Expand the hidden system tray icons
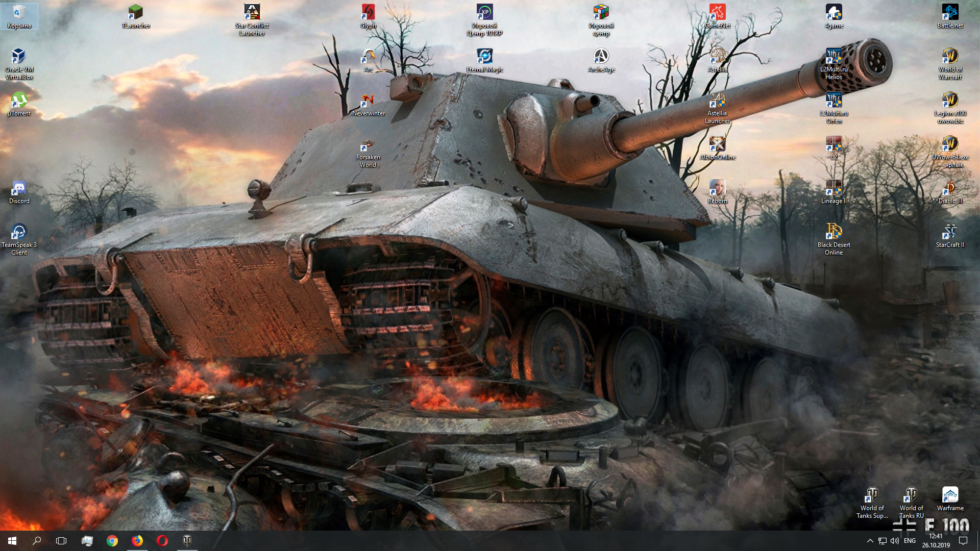 click(x=870, y=541)
